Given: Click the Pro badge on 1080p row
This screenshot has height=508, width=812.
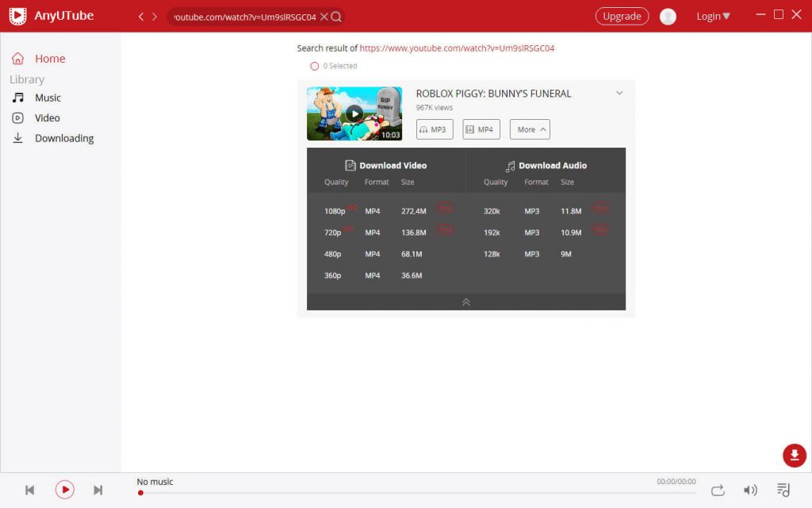Looking at the screenshot, I should tap(445, 208).
